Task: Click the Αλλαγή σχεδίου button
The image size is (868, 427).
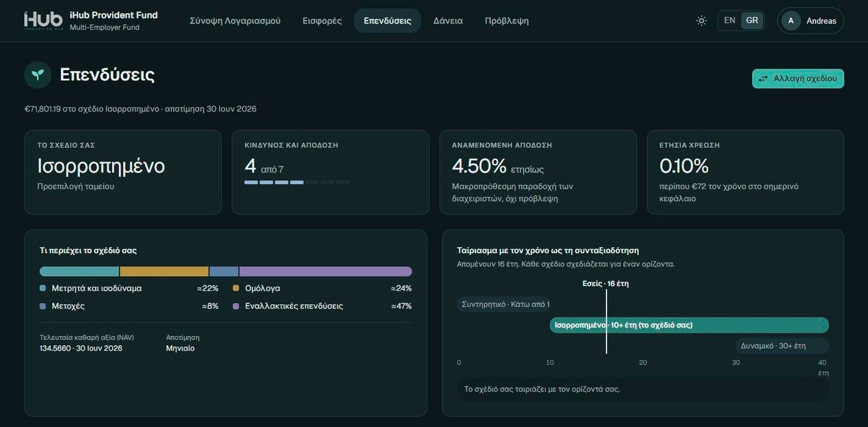Action: coord(798,79)
